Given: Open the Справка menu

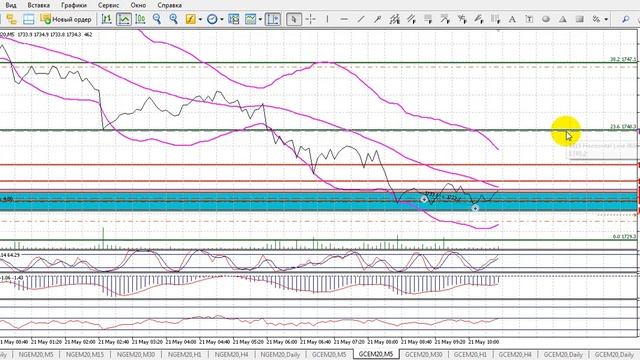Looking at the screenshot, I should [169, 5].
